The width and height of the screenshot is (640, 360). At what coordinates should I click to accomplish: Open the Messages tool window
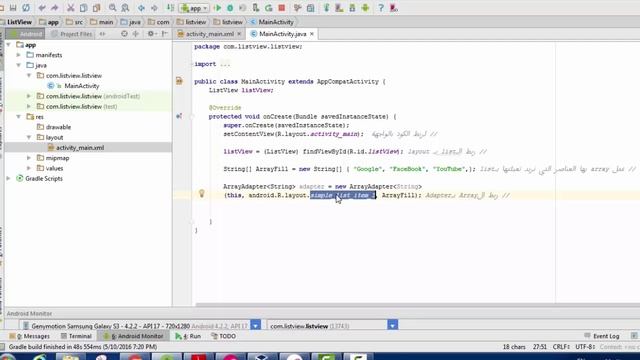[x=29, y=336]
